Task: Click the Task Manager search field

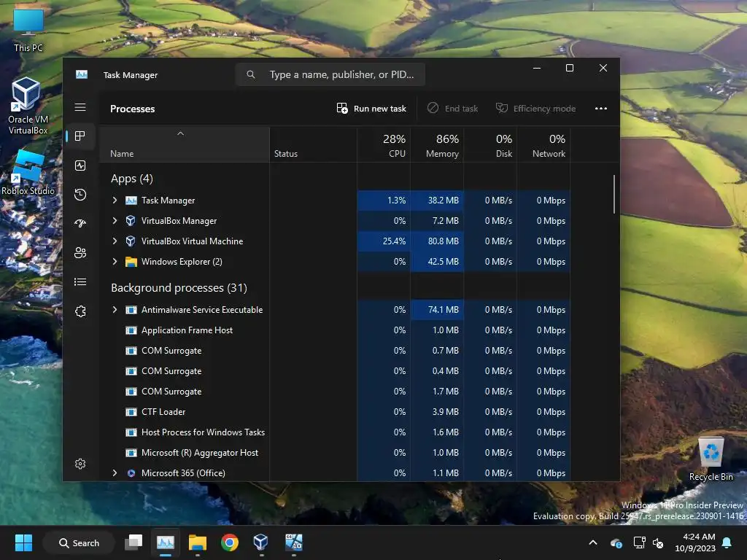Action: click(x=330, y=75)
